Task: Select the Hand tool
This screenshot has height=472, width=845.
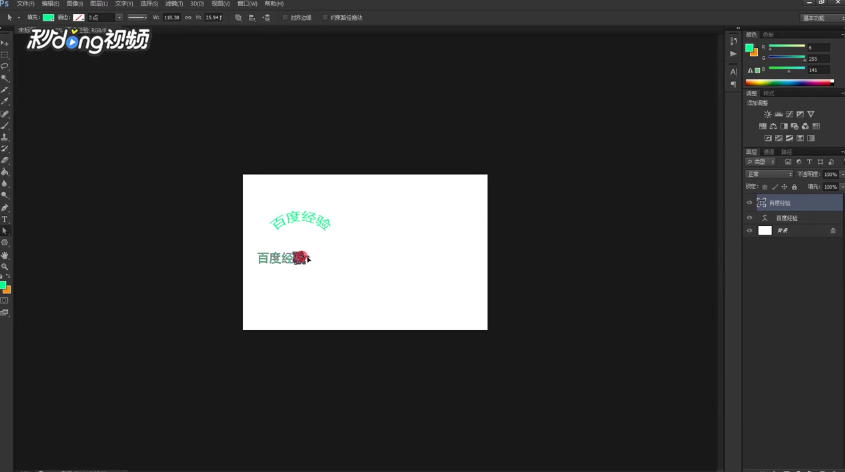Action: pos(5,255)
